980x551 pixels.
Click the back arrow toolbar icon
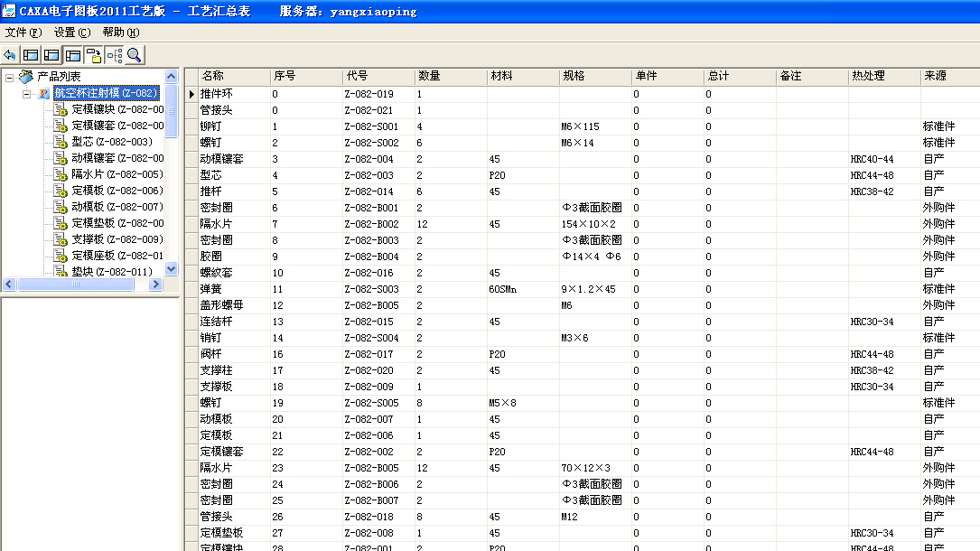pos(10,55)
